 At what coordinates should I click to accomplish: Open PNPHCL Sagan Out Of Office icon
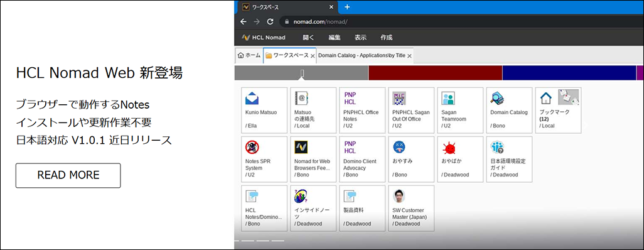coord(399,98)
